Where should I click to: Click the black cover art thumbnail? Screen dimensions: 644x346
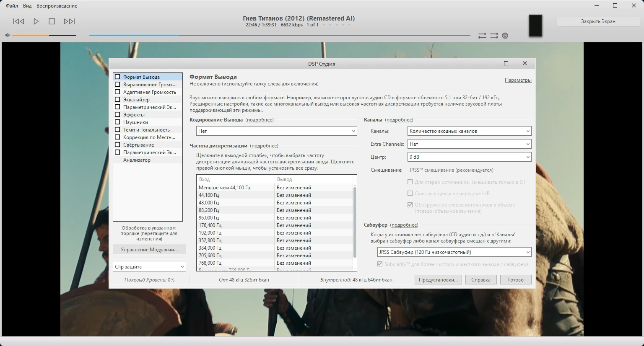[535, 26]
